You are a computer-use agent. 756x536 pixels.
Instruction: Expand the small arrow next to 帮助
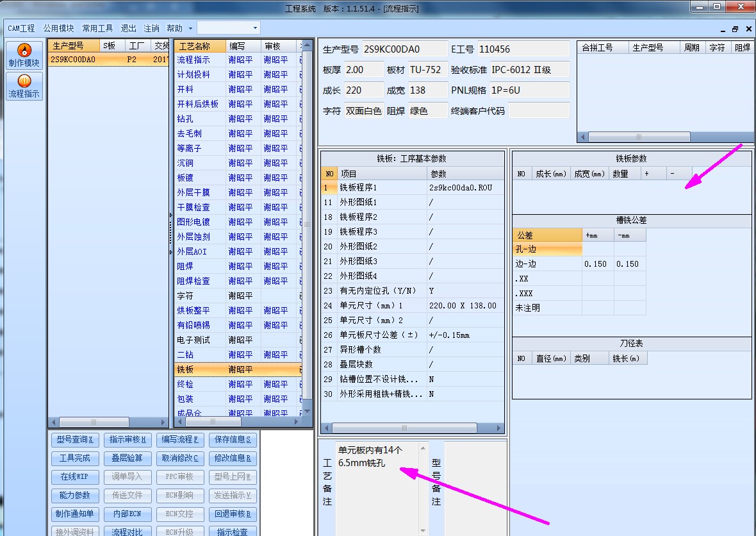click(x=190, y=28)
